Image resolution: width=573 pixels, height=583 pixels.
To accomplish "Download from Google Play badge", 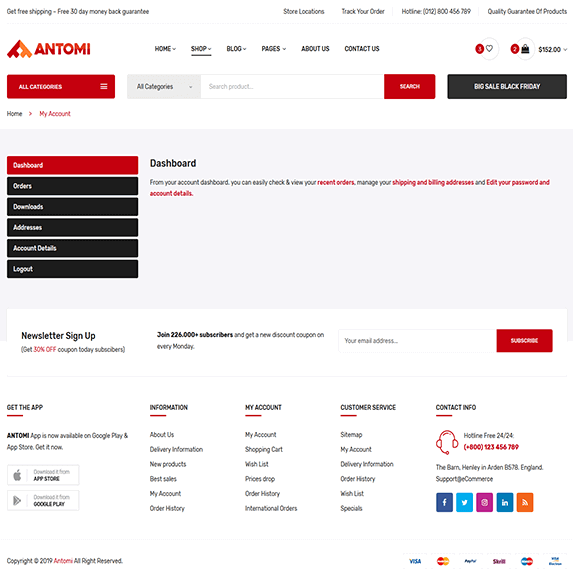I will (43, 500).
